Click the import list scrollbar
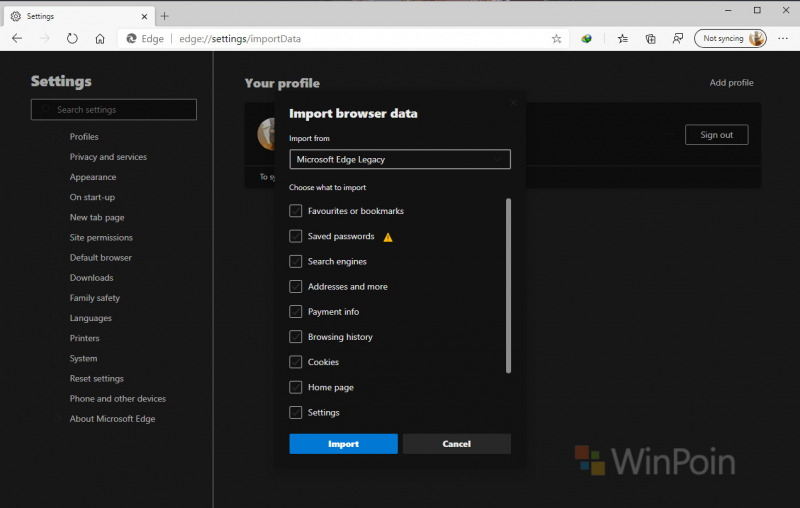This screenshot has width=800, height=508. coord(508,286)
